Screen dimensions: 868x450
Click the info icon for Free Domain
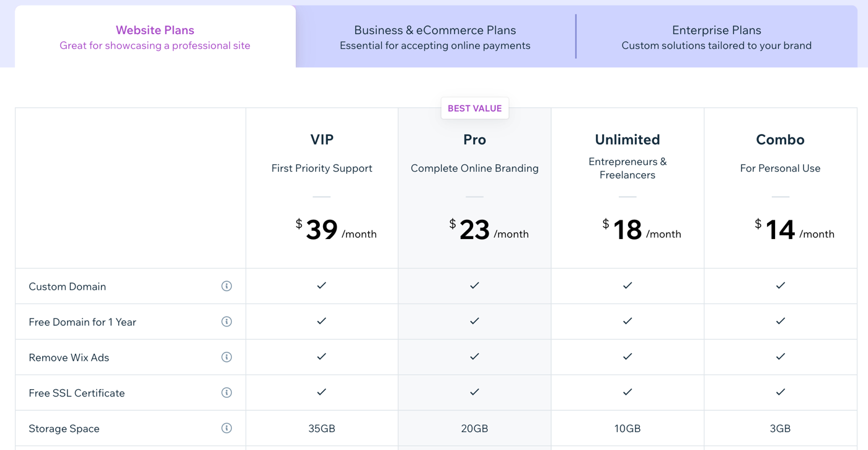(x=226, y=322)
